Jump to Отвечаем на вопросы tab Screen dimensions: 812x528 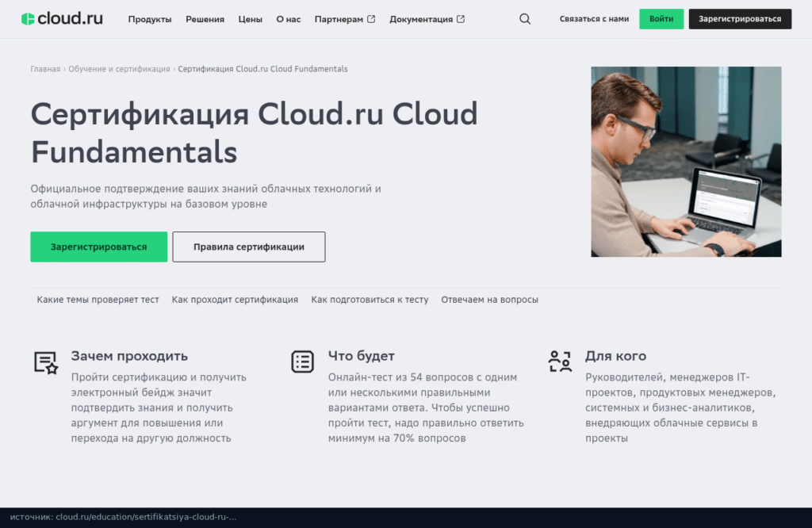[x=490, y=300]
